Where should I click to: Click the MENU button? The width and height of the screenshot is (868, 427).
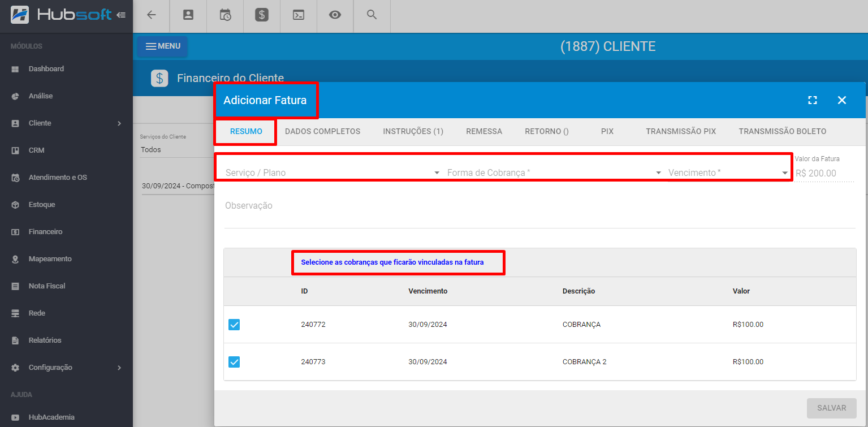click(163, 46)
